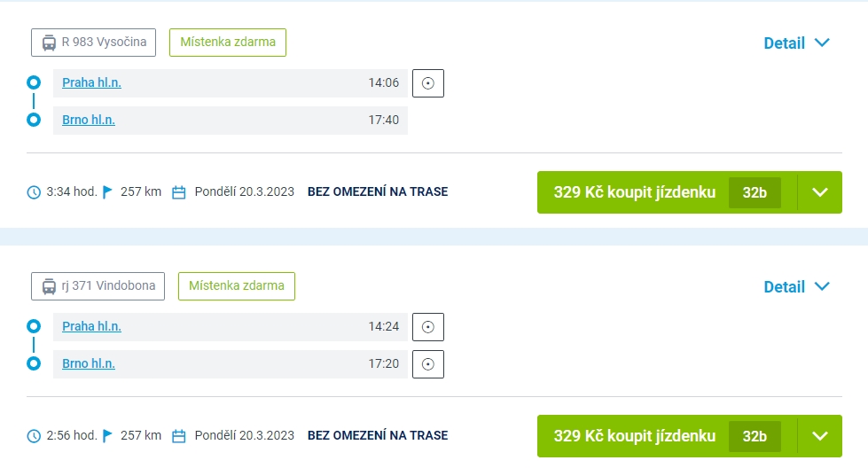Open ticket options dropdown for second connection
The width and height of the screenshot is (868, 468).
(x=820, y=436)
